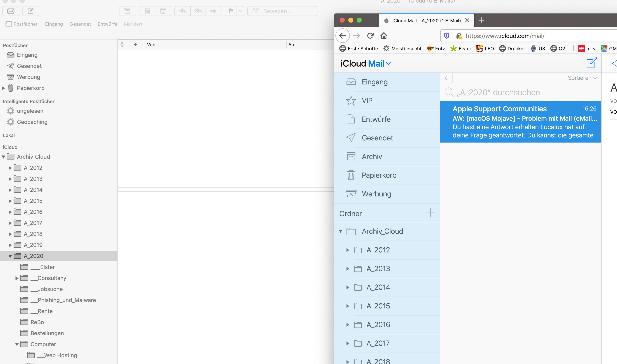
Task: Collapse the Archiv_Cloud folder in iCloud web
Action: coord(341,231)
